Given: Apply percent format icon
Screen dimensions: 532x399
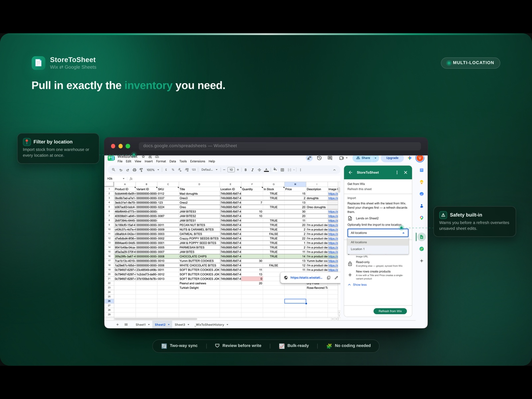Looking at the screenshot, I should [x=173, y=170].
